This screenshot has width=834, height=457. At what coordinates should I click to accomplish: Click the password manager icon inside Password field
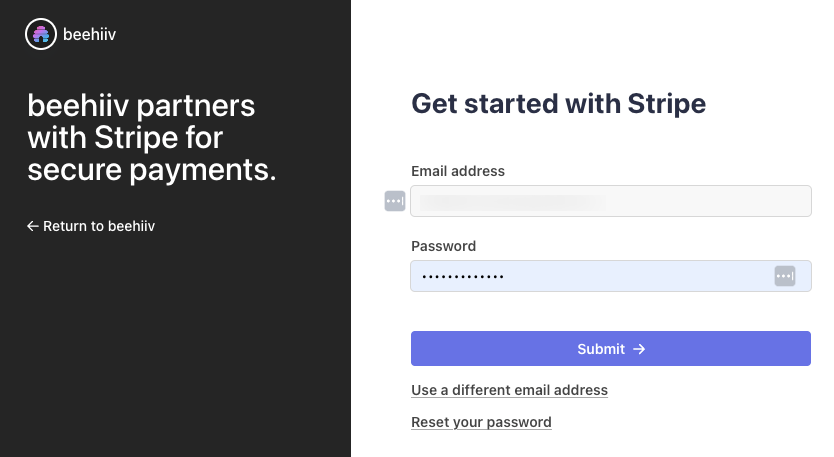785,276
